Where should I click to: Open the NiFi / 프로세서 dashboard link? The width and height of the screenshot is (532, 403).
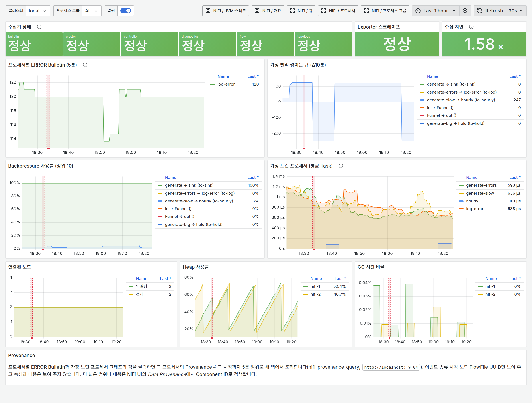[x=338, y=11]
